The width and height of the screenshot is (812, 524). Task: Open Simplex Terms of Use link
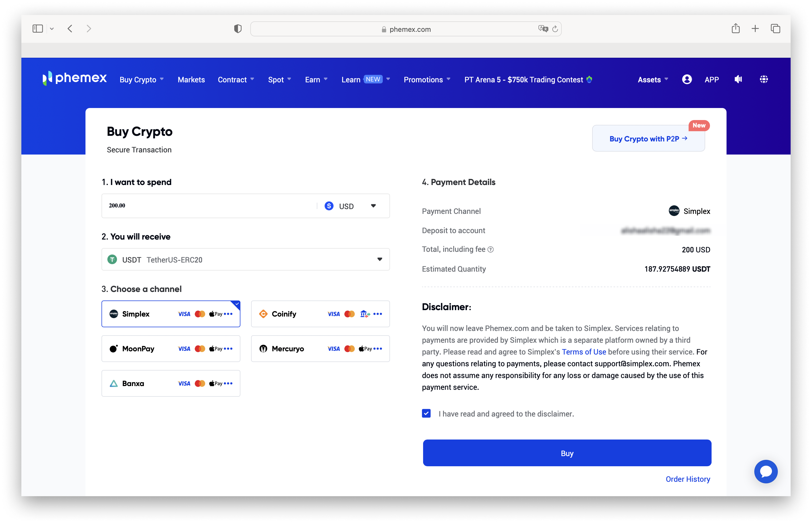(584, 352)
